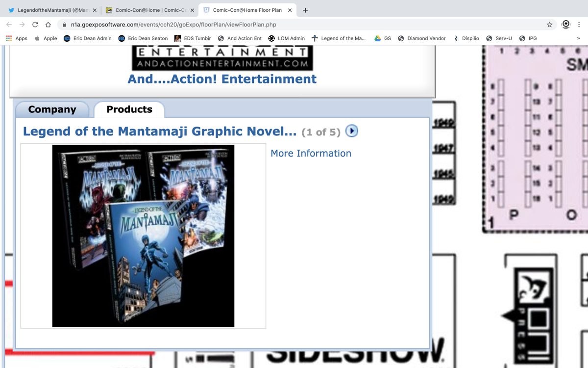
Task: Open Eric Dean Admin bookmark
Action: coord(88,38)
